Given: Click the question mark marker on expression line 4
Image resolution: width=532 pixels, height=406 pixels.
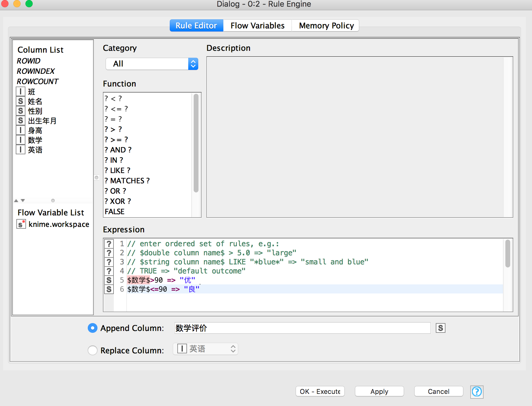Looking at the screenshot, I should click(109, 271).
